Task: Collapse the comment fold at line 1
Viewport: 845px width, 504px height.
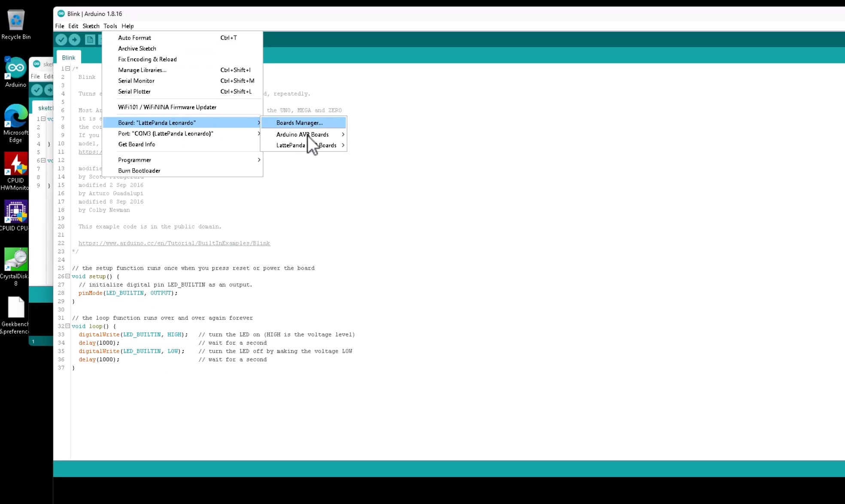Action: (x=68, y=68)
